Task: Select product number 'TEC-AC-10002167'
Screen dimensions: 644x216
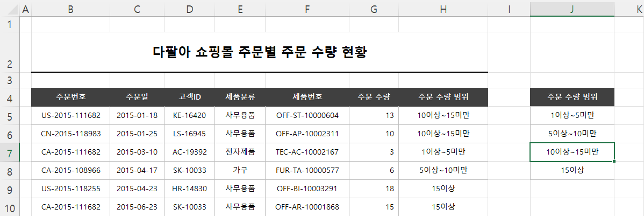Action: coord(307,152)
